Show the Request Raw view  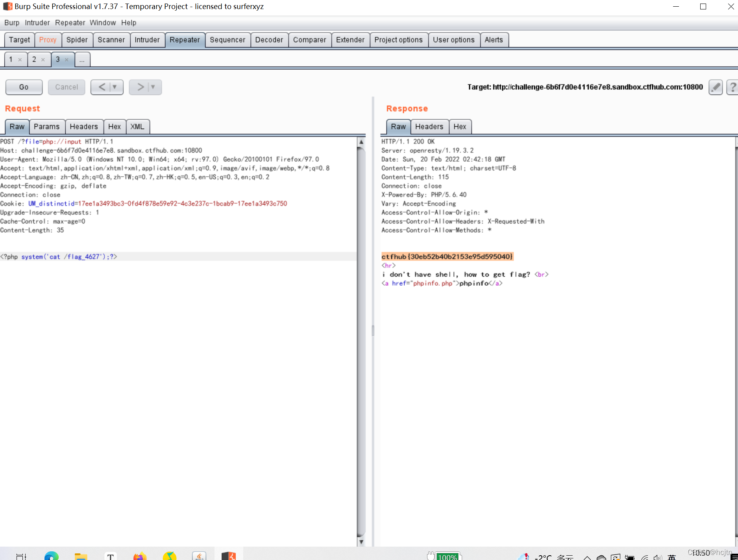[x=17, y=127]
